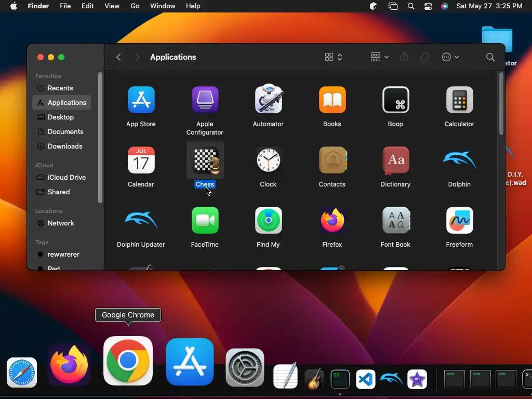Click the Stage Manager menu bar icon
532x399 pixels.
coord(393,6)
